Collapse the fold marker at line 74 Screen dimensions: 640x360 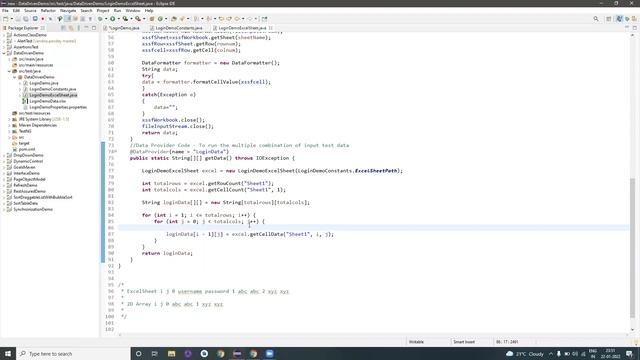(x=116, y=152)
